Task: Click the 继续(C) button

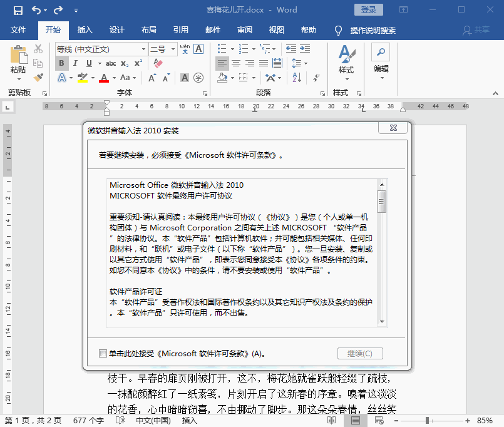Action: 360,354
